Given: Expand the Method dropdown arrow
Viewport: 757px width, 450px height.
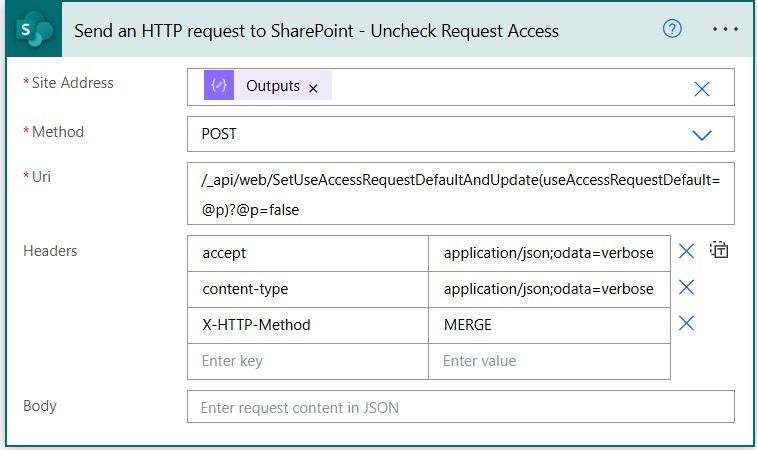Looking at the screenshot, I should point(702,135).
